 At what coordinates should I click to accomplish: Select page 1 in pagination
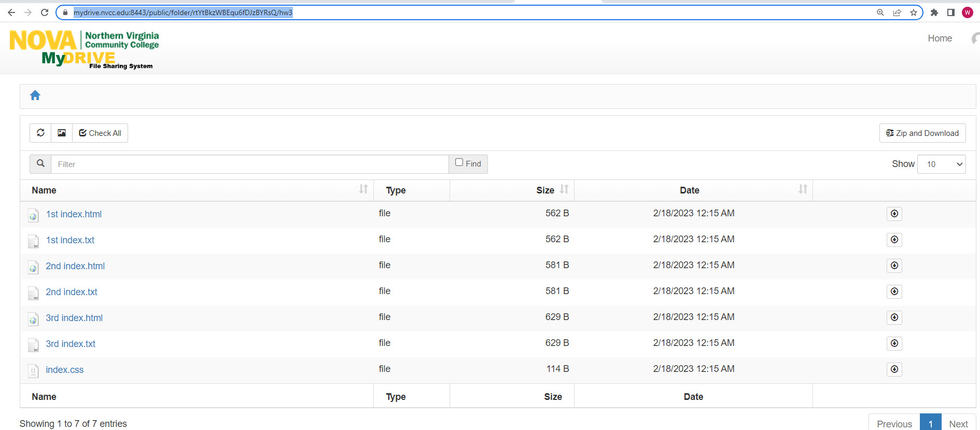(x=930, y=423)
